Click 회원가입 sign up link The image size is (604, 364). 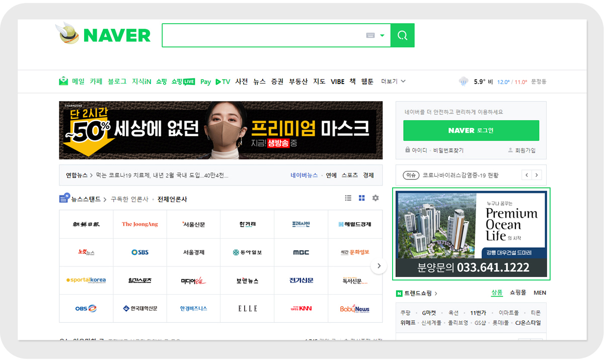pyautogui.click(x=522, y=150)
